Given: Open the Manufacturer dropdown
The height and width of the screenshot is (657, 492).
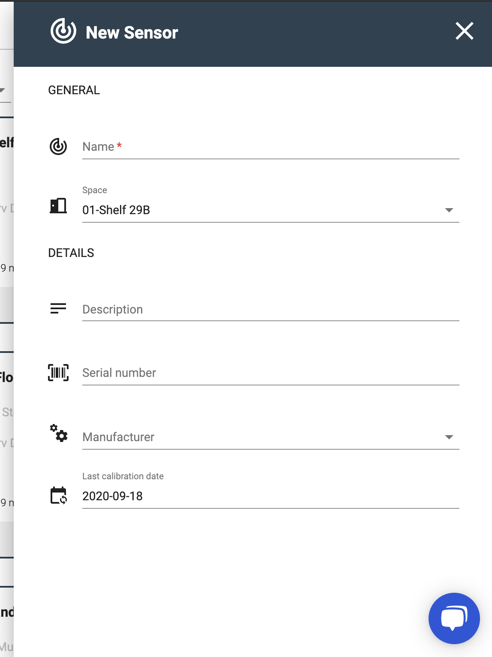Looking at the screenshot, I should pyautogui.click(x=271, y=437).
